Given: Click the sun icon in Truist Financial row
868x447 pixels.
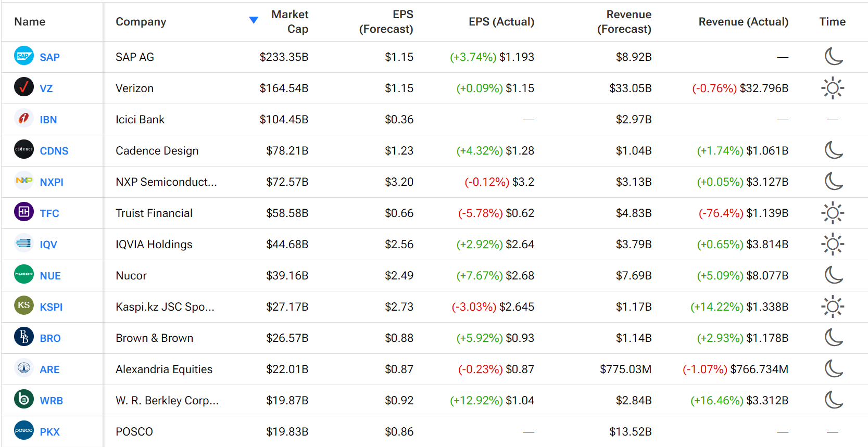Looking at the screenshot, I should point(833,213).
